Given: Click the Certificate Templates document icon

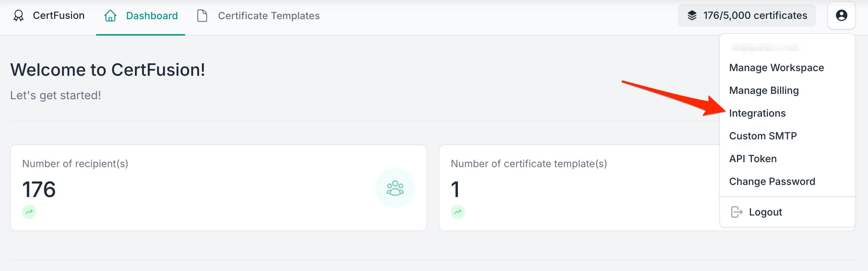Looking at the screenshot, I should coord(202,16).
